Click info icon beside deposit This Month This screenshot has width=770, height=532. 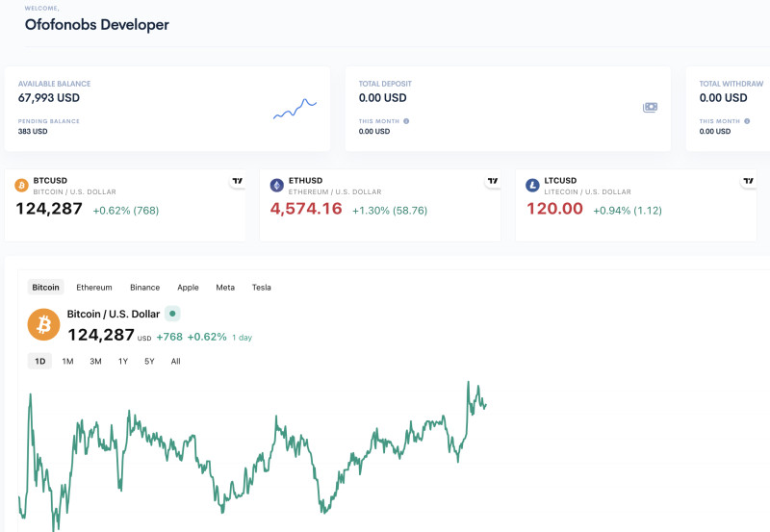406,121
